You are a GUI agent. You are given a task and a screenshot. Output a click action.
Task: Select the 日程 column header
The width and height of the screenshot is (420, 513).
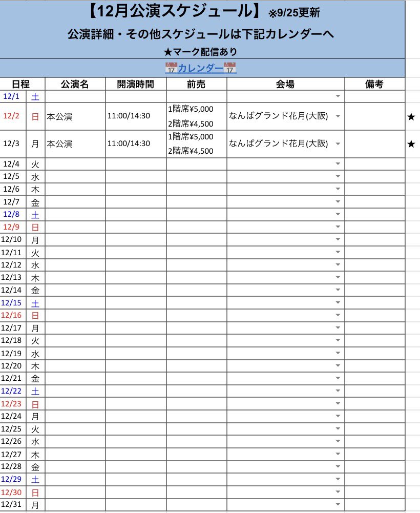22,84
